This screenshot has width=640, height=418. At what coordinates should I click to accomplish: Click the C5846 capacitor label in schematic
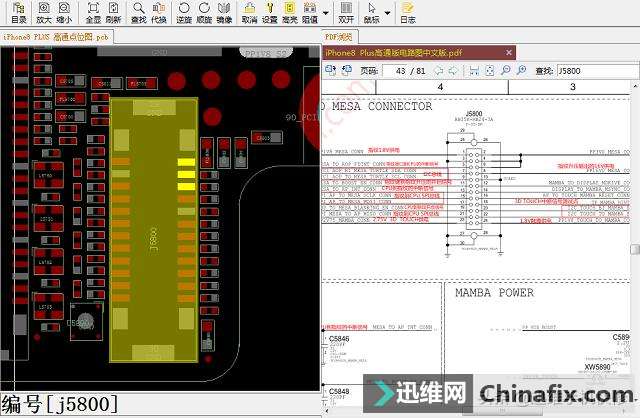(x=339, y=338)
